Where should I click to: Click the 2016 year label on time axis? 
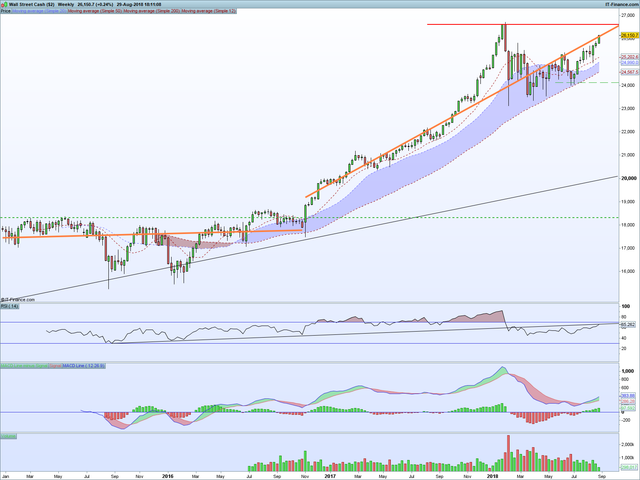(168, 476)
